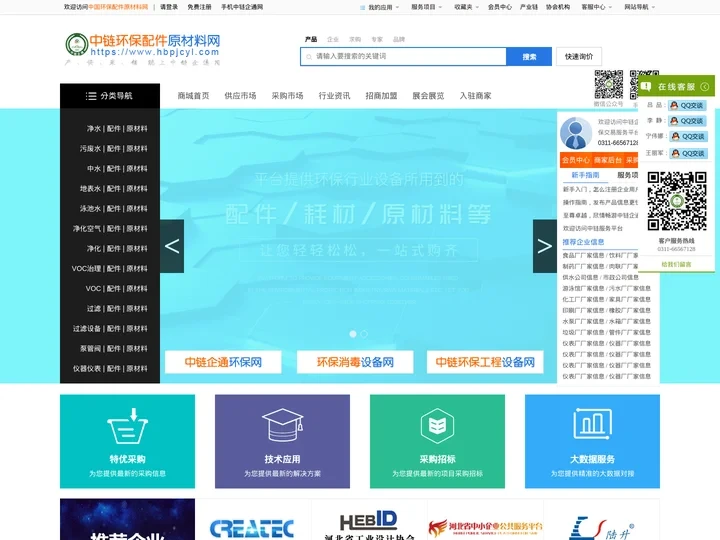
Task: Select the 求购 search tab
Action: pyautogui.click(x=355, y=39)
